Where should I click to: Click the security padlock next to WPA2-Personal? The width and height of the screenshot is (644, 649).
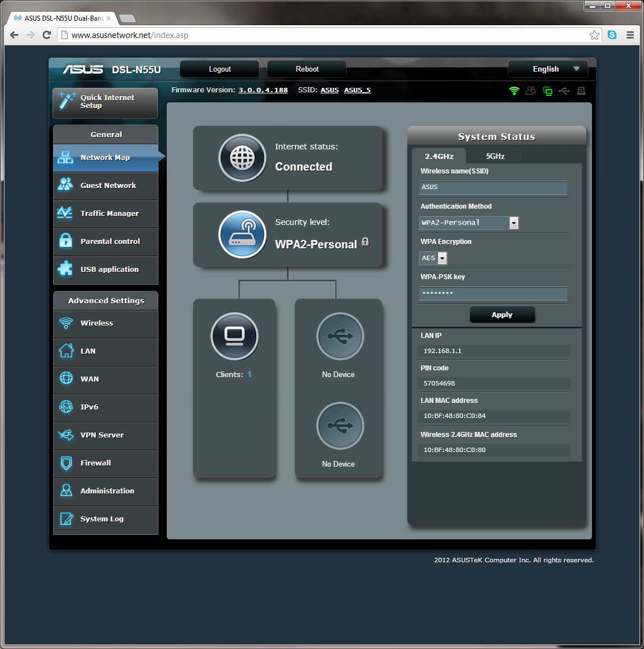(365, 242)
